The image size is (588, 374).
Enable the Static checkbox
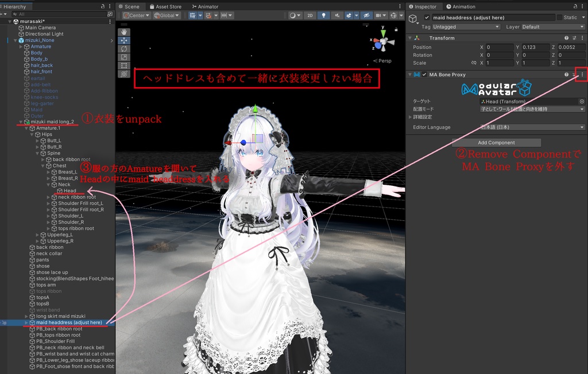pos(559,18)
